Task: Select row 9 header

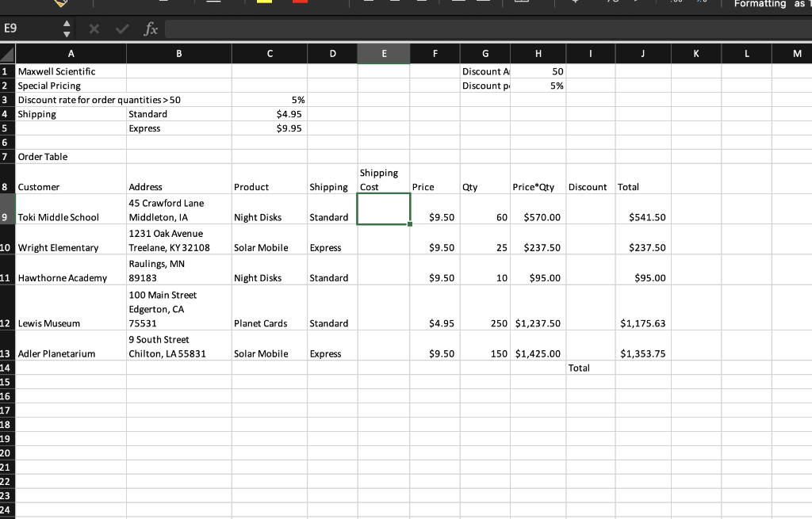Action: [7, 209]
